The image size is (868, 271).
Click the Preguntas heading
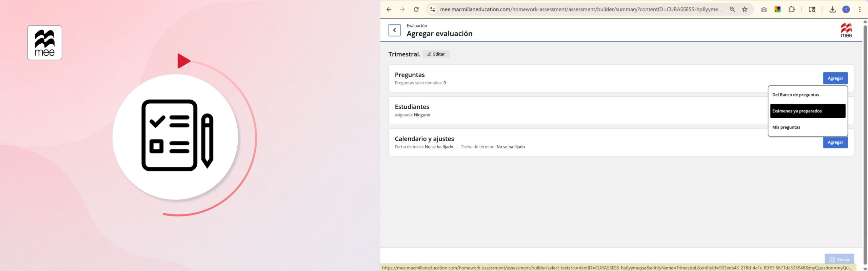[x=410, y=75]
